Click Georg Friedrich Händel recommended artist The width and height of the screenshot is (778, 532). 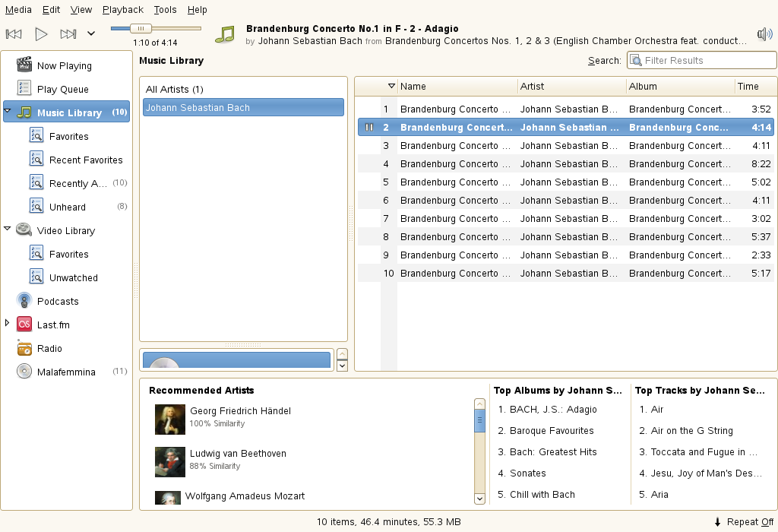(x=240, y=411)
